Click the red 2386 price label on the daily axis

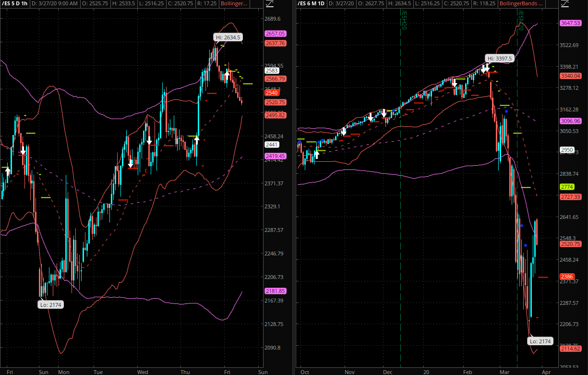coord(567,277)
